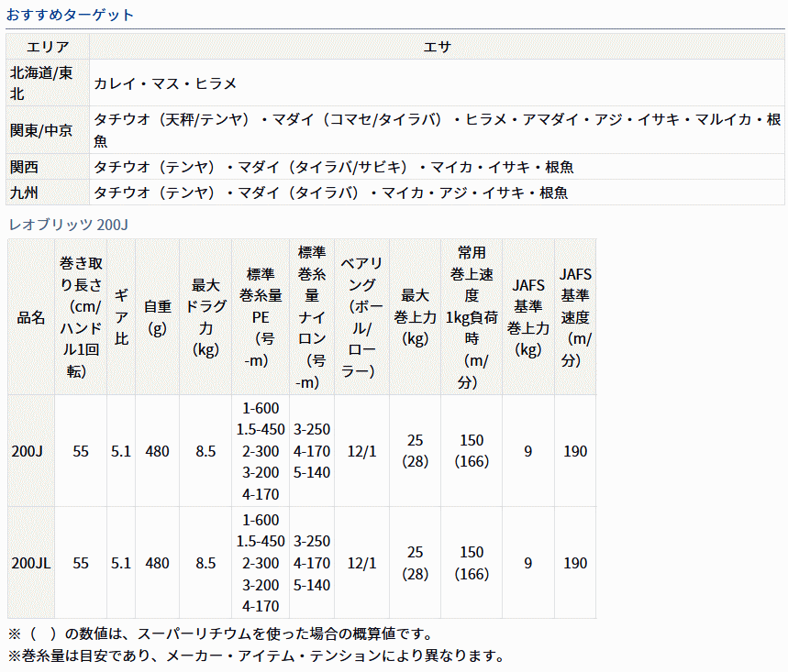788x672 pixels.
Task: Select the 常用巻上速度 1kg負荷時 header
Action: [x=472, y=317]
